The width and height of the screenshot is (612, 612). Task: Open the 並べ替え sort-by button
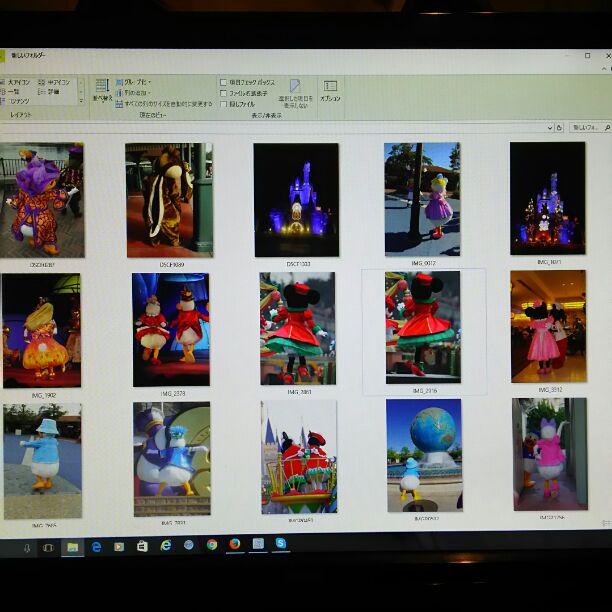point(103,90)
